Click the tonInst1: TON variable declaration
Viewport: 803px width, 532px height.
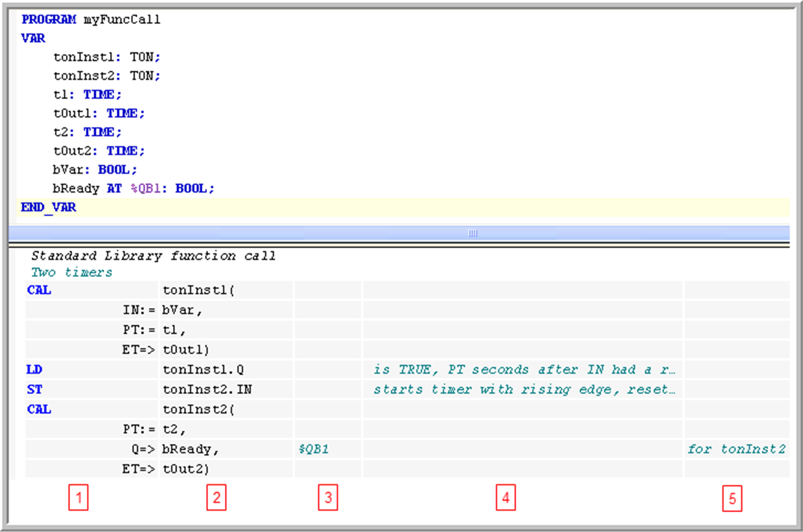(107, 57)
